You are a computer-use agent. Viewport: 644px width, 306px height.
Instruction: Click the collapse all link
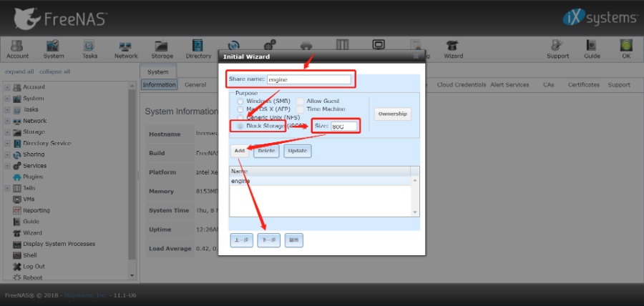[x=54, y=71]
